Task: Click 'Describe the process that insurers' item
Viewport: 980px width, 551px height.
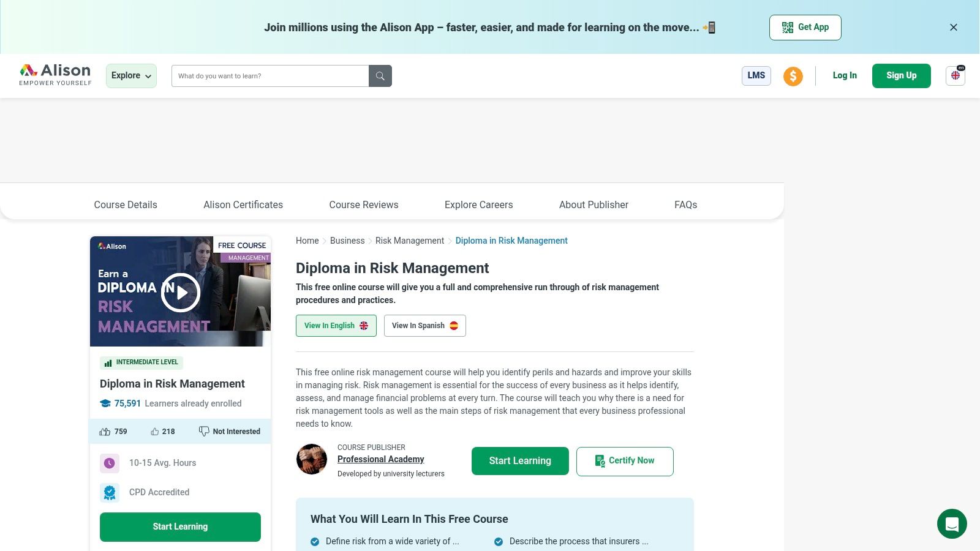Action: 579,541
